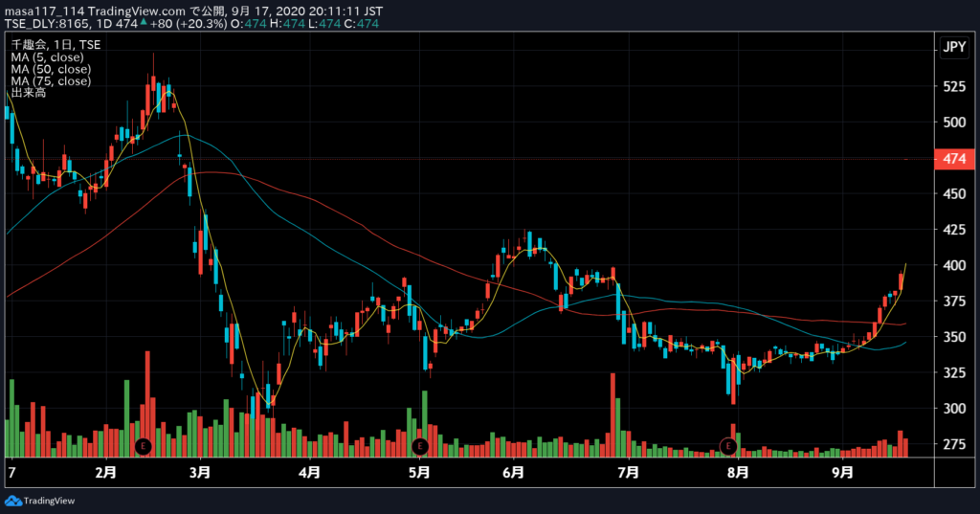The image size is (980, 514).
Task: Click the 350 price axis label
Action: point(954,336)
